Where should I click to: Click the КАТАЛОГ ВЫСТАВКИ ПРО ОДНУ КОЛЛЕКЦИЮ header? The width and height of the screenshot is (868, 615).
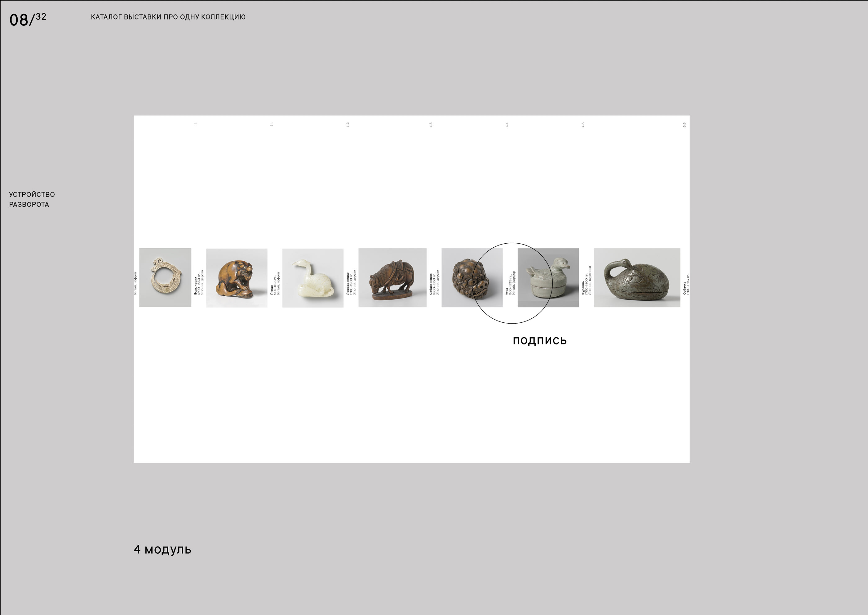[x=168, y=17]
